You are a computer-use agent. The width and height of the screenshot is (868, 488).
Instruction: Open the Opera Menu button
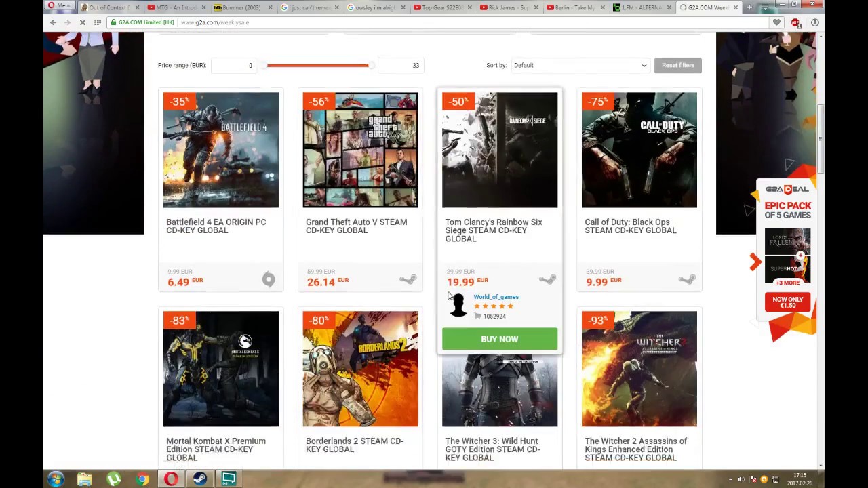coord(60,6)
